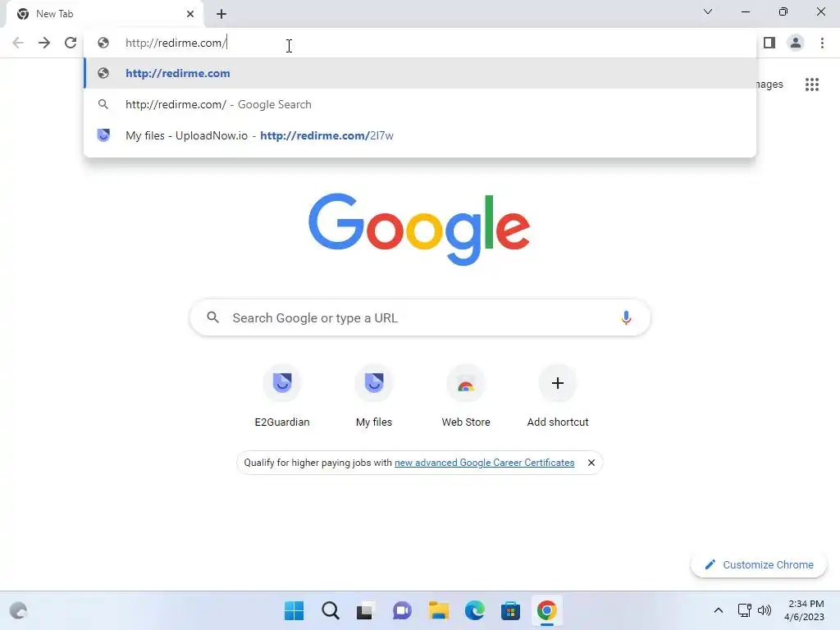The width and height of the screenshot is (840, 630).
Task: Click the volume tray icon
Action: coord(765,610)
